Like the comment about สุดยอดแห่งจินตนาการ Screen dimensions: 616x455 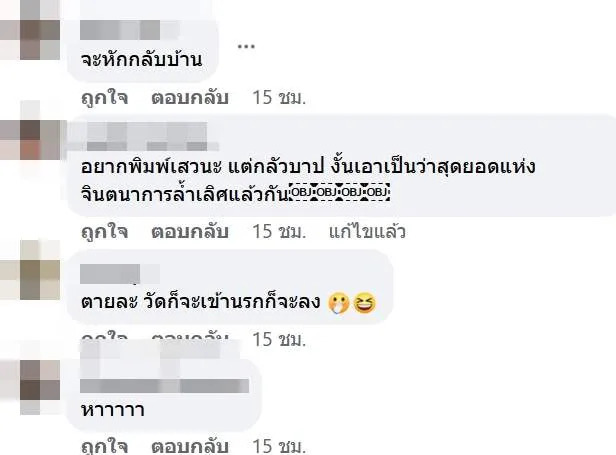104,231
